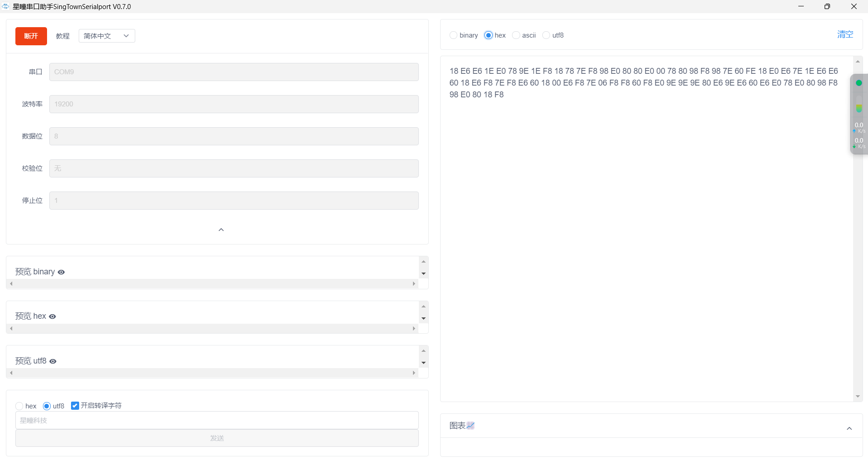Click the 发送 send button
This screenshot has height=460, width=868.
tap(217, 438)
